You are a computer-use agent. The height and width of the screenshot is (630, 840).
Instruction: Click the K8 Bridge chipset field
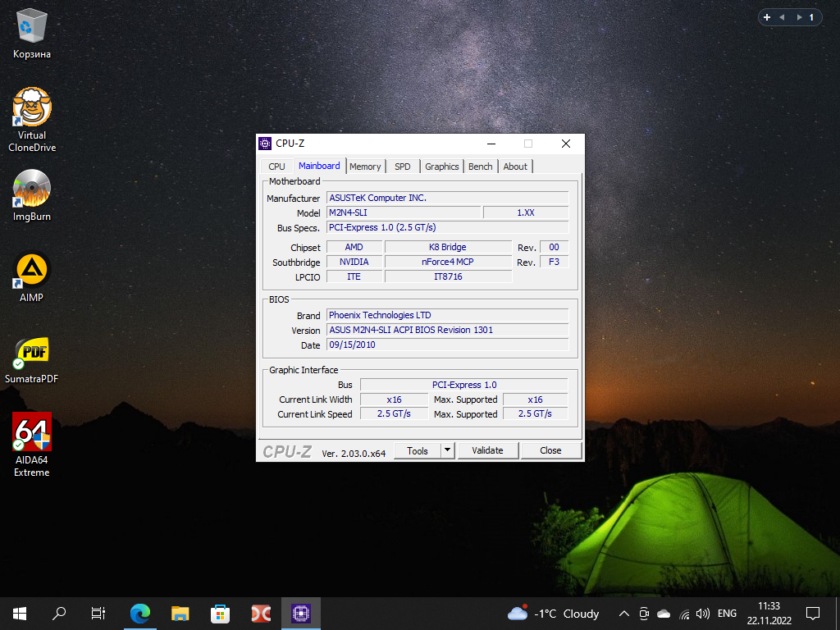coord(448,247)
